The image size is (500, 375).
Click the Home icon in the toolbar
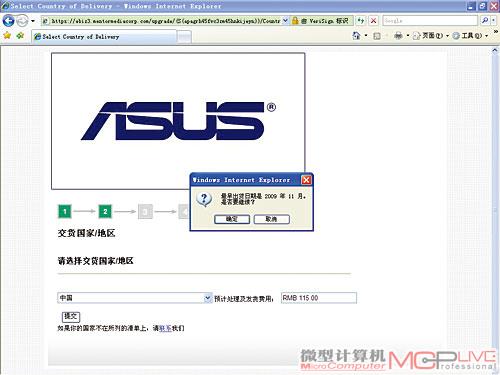click(x=356, y=35)
